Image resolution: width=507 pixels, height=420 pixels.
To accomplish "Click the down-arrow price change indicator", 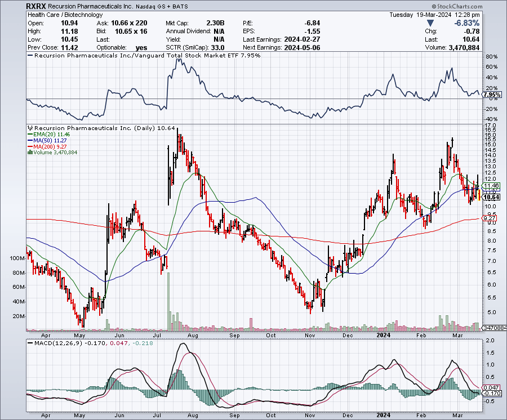I will pos(430,23).
